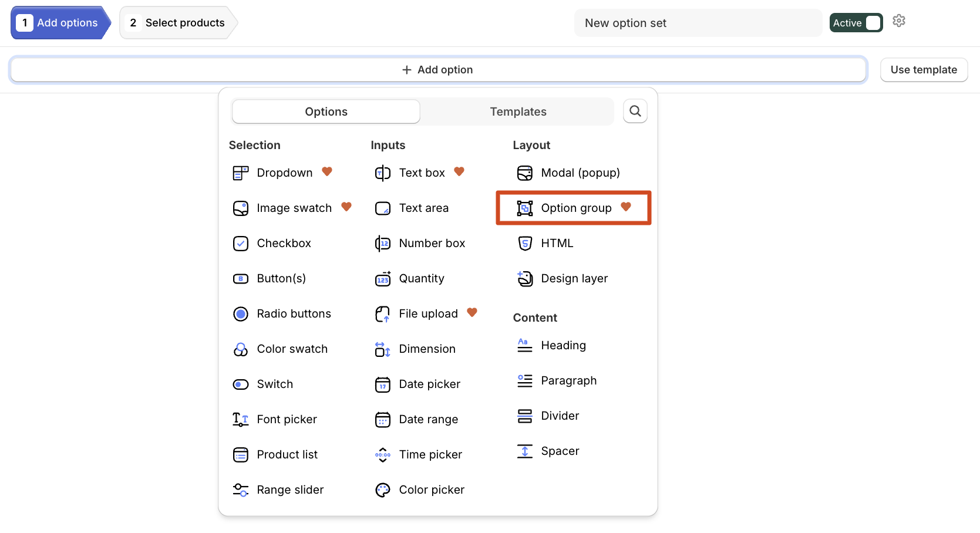Click the Option group icon
The height and width of the screenshot is (533, 980).
[525, 208]
